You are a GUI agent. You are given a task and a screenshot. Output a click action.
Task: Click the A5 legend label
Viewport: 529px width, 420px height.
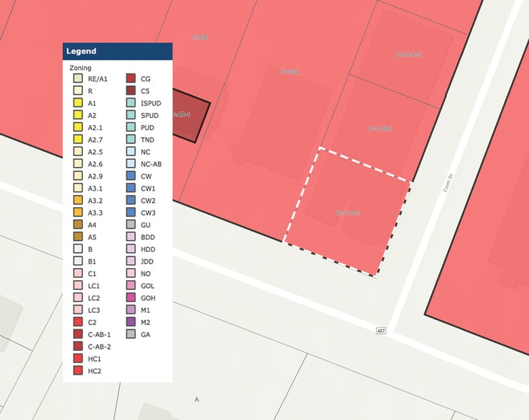pos(92,237)
